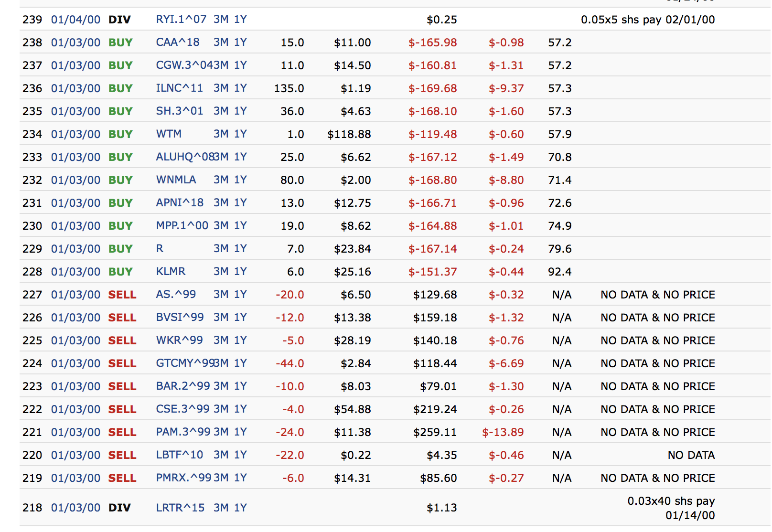Image resolution: width=772 pixels, height=532 pixels.
Task: Click the ILNC^11 stock link
Action: [179, 88]
